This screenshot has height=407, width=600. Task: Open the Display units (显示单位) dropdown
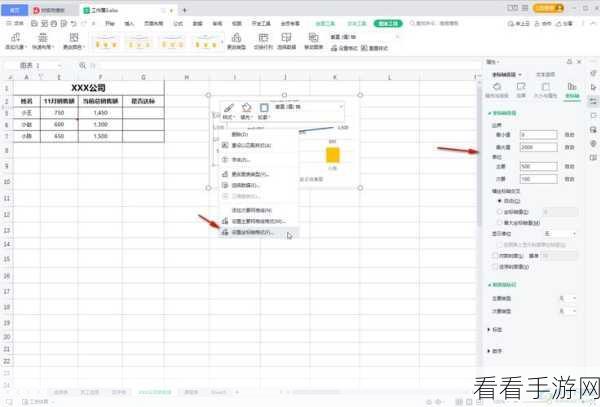tap(560, 233)
